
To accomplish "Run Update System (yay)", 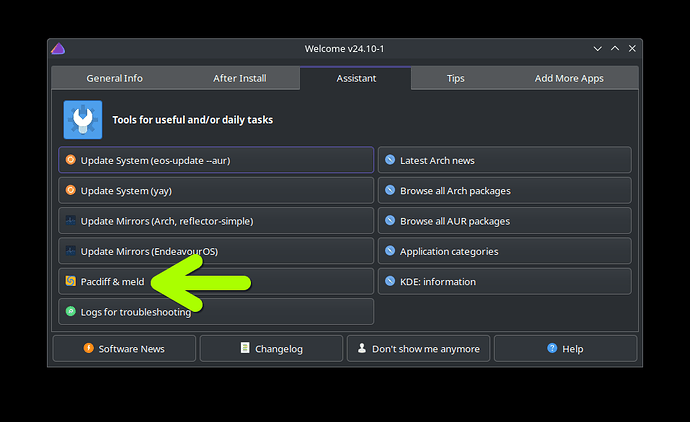I will [x=216, y=191].
